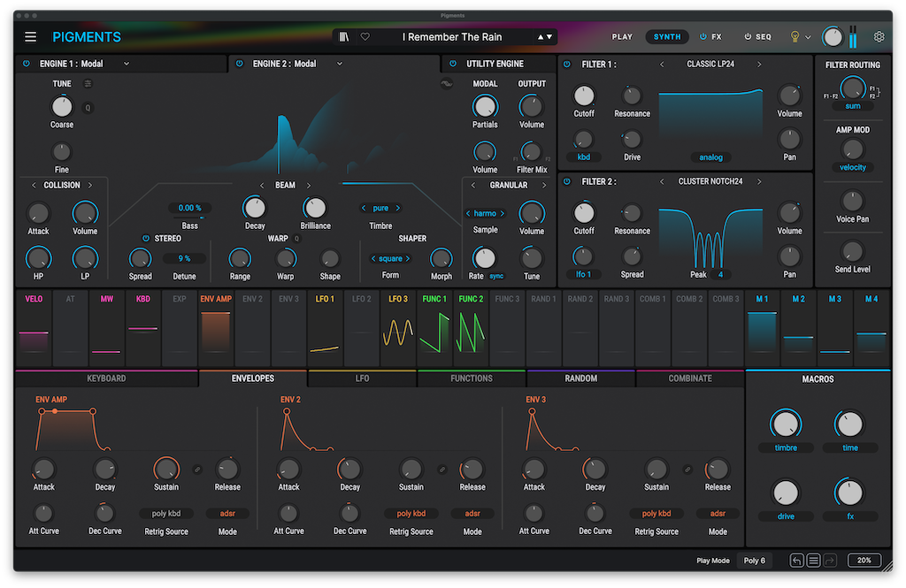
Task: Toggle STEREO power switch
Action: [x=146, y=239]
